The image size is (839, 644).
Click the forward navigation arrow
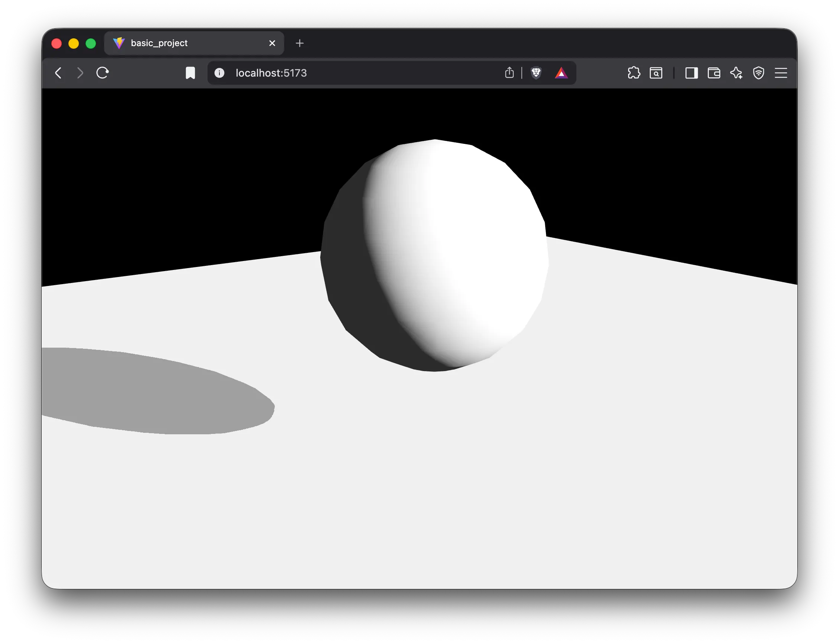80,73
